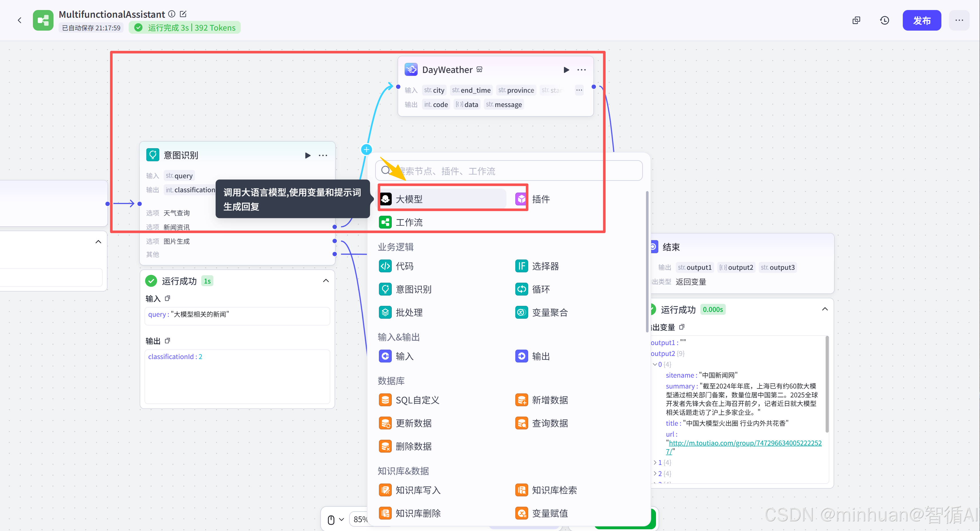The height and width of the screenshot is (531, 980).
Task: Open the run history clock icon
Action: [x=884, y=20]
